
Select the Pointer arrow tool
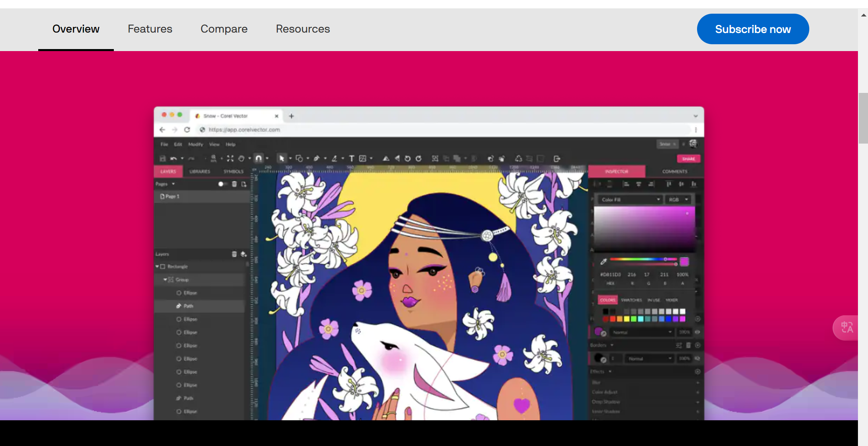click(282, 158)
